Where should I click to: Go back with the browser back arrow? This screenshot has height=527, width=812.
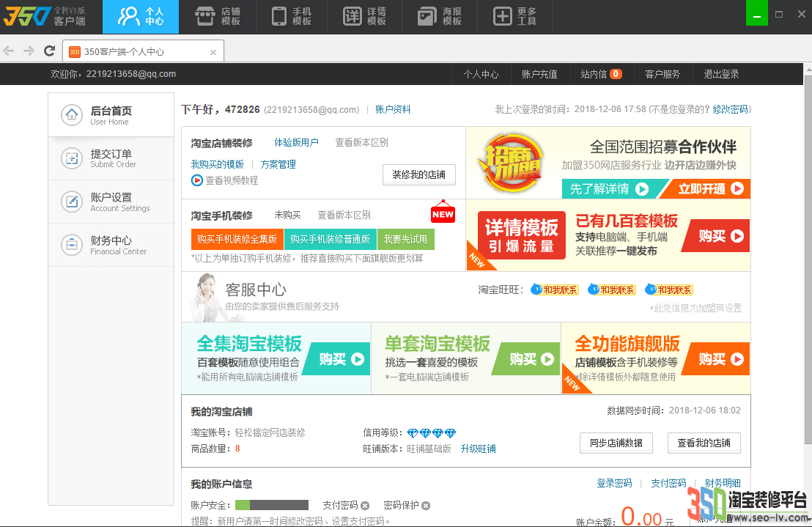[x=9, y=51]
